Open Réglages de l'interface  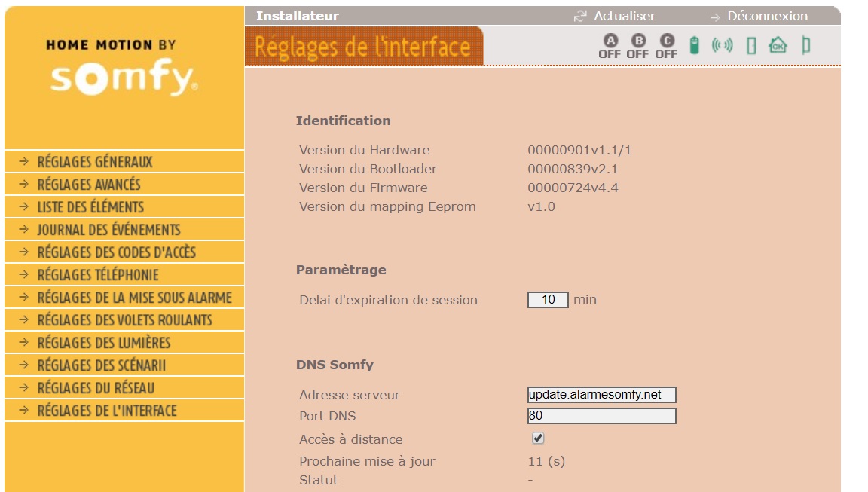point(124,411)
